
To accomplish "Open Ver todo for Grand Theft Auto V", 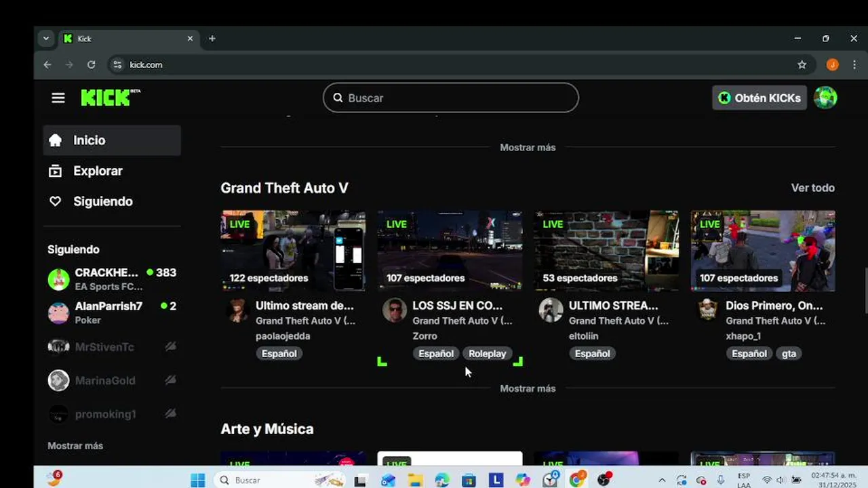I will 812,188.
